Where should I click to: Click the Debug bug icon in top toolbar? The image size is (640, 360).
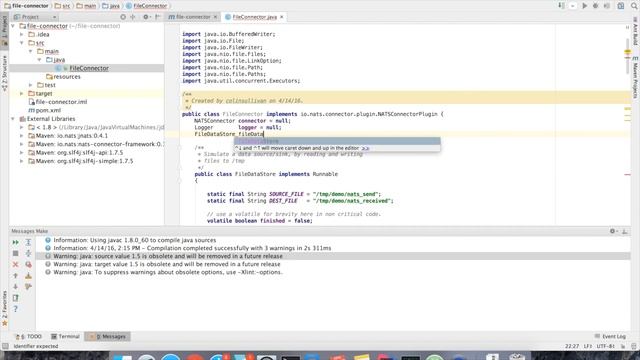pyautogui.click(x=596, y=6)
